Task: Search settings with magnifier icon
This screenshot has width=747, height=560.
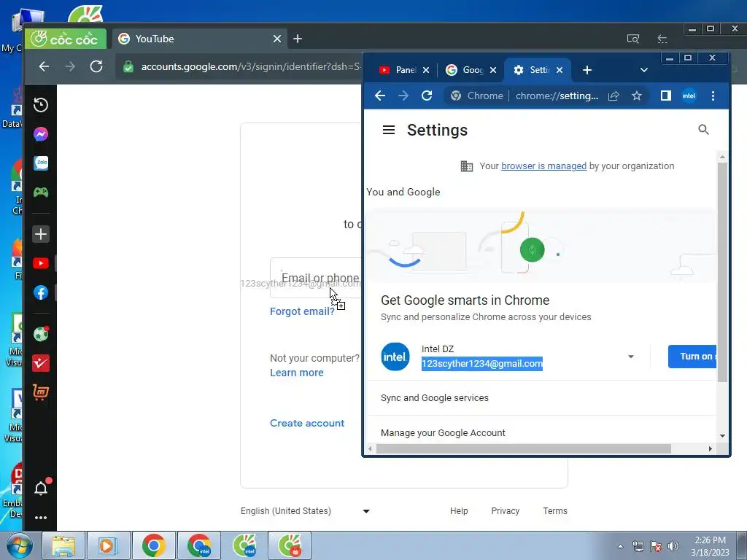Action: coord(703,130)
